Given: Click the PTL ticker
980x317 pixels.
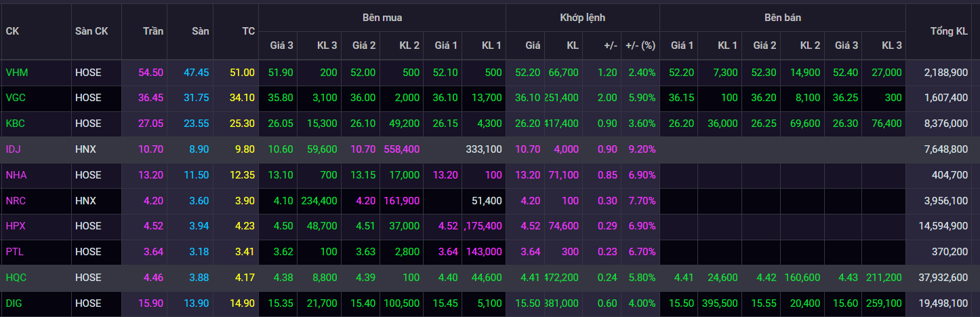Looking at the screenshot, I should [x=16, y=252].
